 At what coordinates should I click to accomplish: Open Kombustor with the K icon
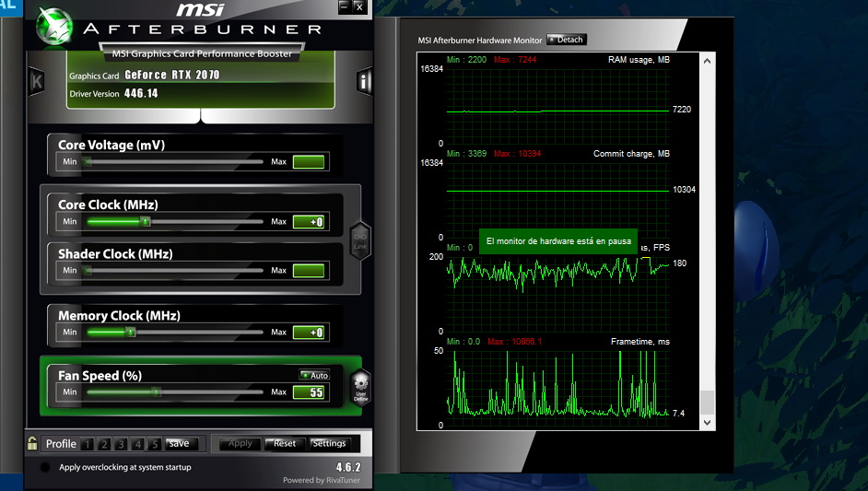point(37,83)
